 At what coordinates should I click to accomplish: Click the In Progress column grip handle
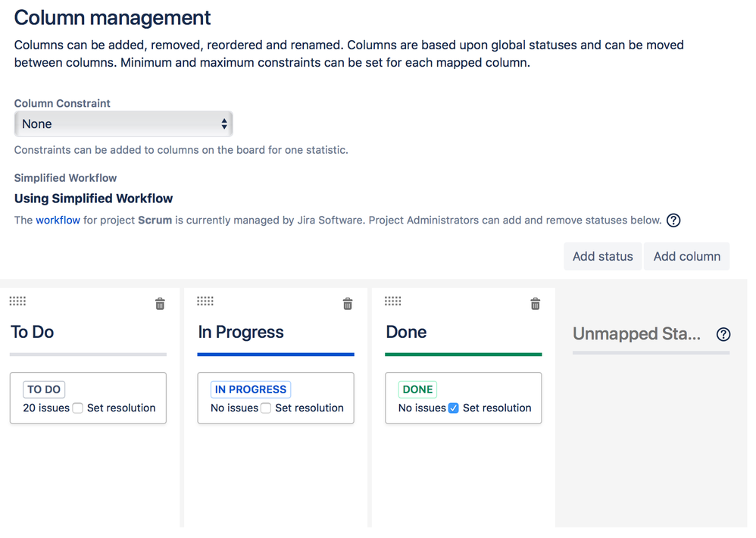pos(205,302)
